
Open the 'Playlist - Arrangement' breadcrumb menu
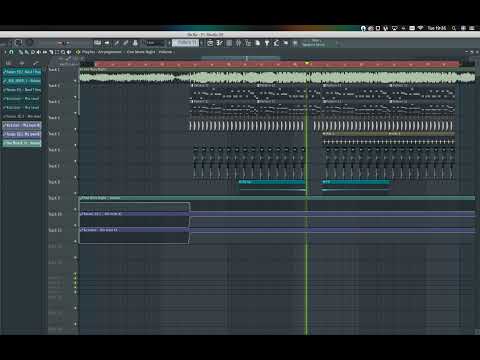102,52
